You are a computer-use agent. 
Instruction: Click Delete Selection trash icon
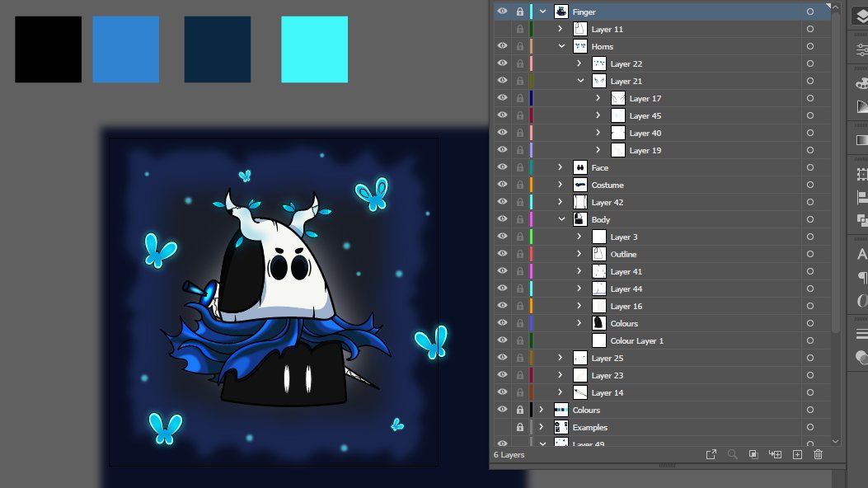tap(818, 454)
